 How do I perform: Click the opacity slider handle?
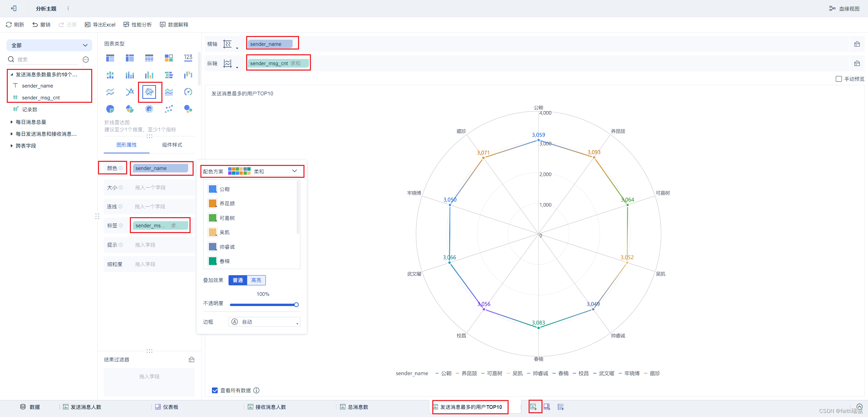point(296,305)
